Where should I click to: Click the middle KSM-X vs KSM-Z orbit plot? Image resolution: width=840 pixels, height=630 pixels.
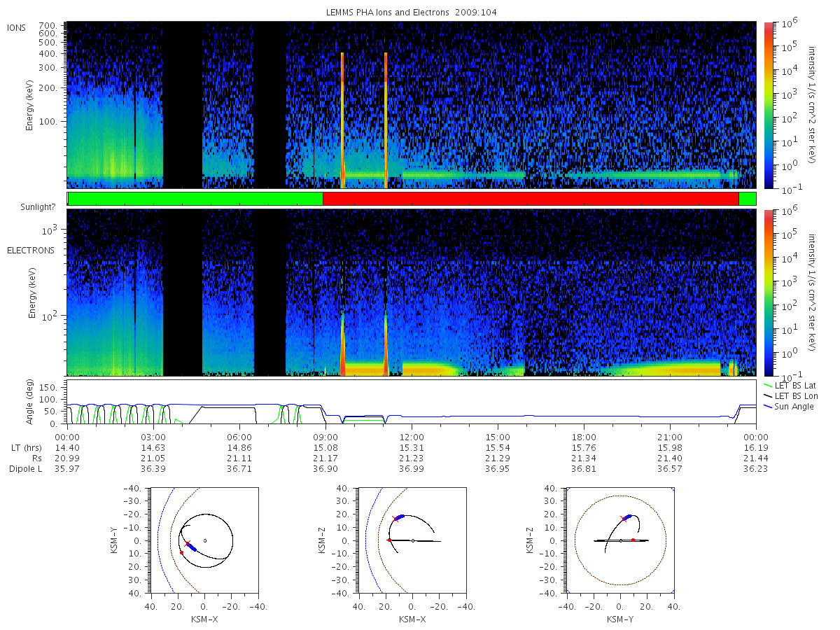tap(412, 540)
